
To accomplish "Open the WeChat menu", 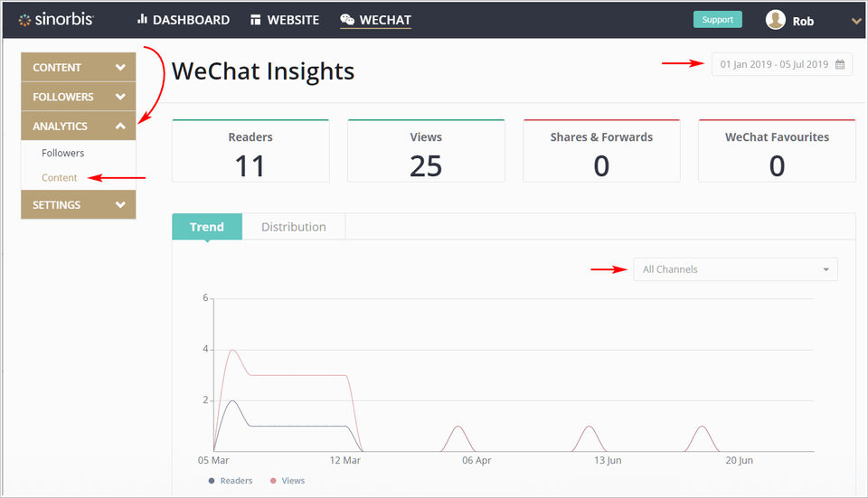I will click(375, 20).
